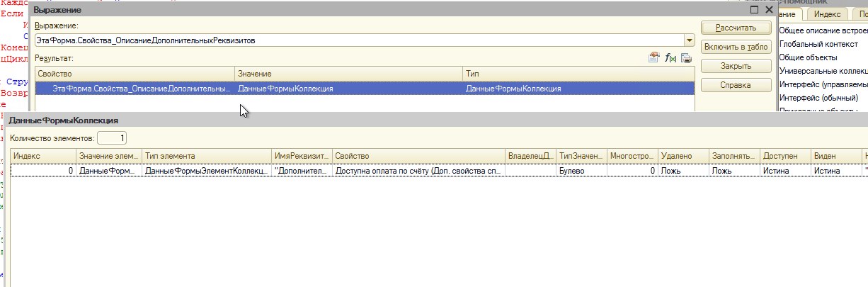Click the Булево cell

(x=582, y=171)
